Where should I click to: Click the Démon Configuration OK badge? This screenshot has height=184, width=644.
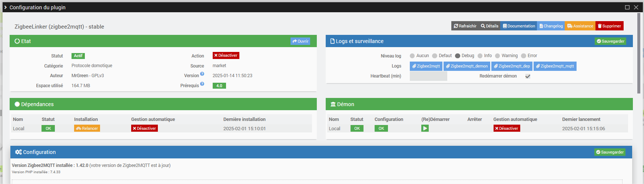[x=381, y=128]
